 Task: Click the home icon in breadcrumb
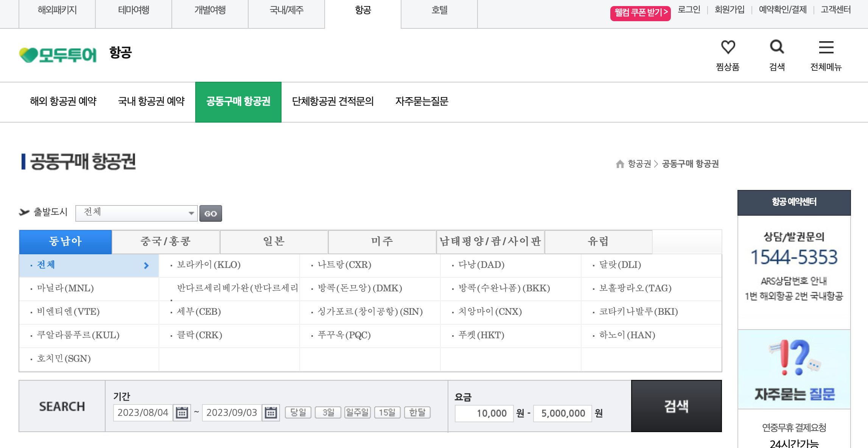click(620, 164)
